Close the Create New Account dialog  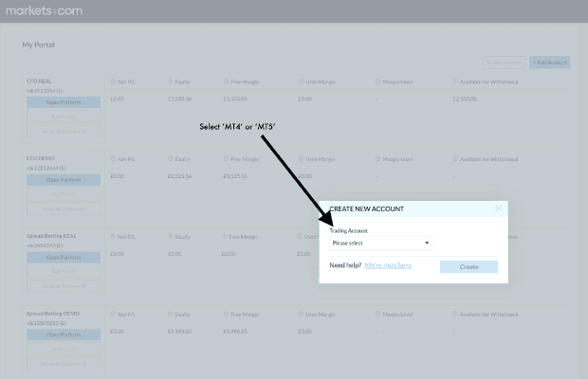pos(498,208)
